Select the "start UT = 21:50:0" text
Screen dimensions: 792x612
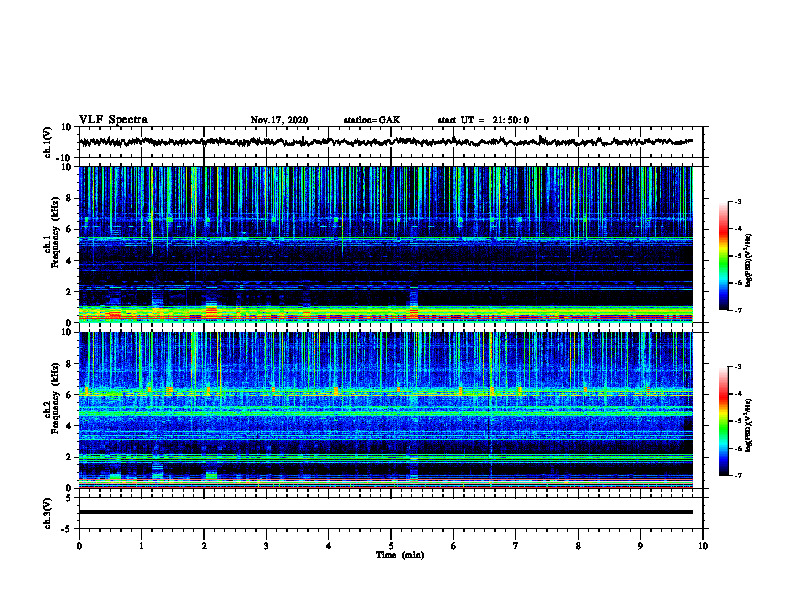(x=483, y=120)
